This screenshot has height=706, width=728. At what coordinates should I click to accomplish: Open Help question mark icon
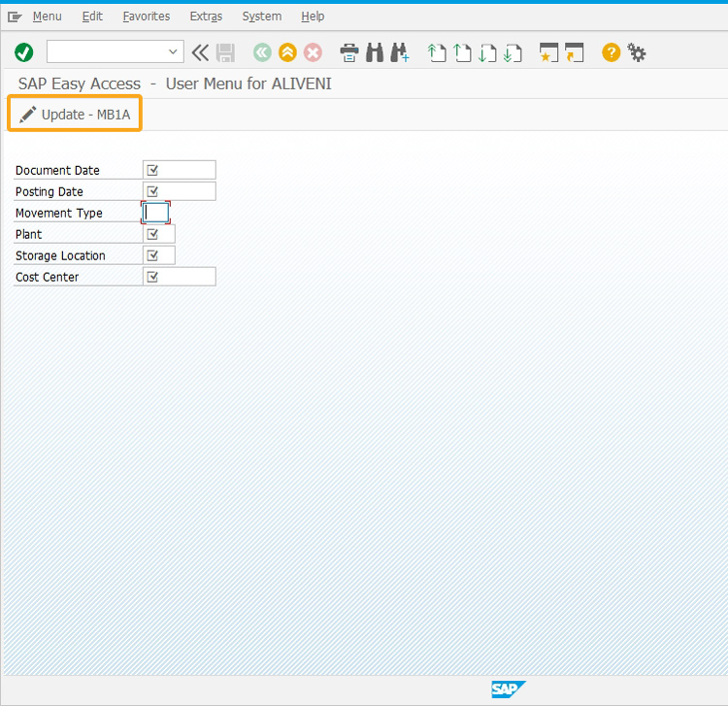[x=611, y=52]
